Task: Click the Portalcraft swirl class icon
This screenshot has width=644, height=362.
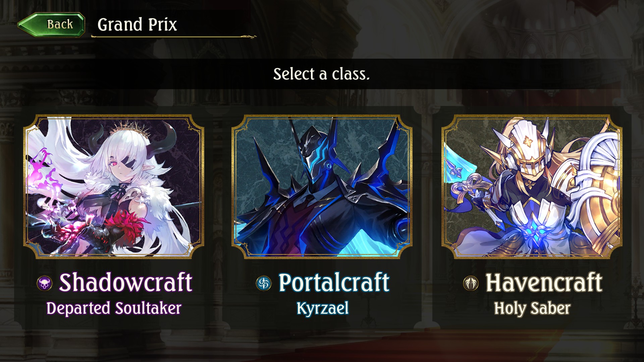Action: pyautogui.click(x=264, y=283)
